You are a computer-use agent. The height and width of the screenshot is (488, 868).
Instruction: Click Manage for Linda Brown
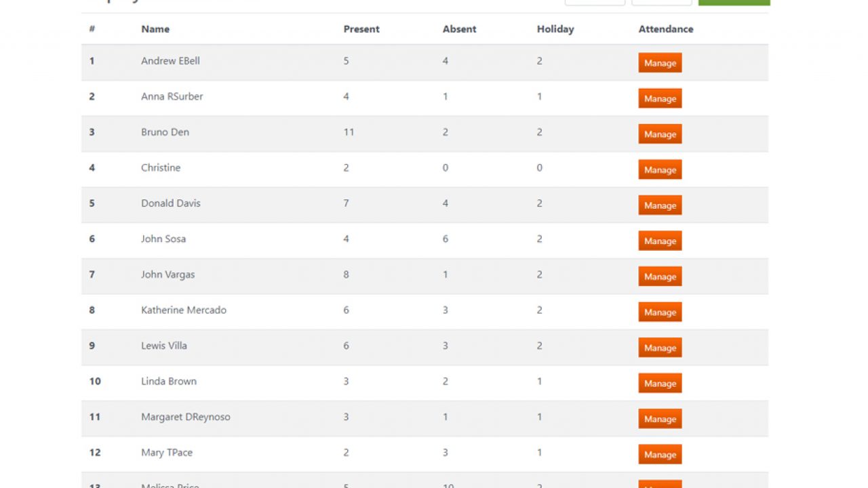[x=660, y=383]
